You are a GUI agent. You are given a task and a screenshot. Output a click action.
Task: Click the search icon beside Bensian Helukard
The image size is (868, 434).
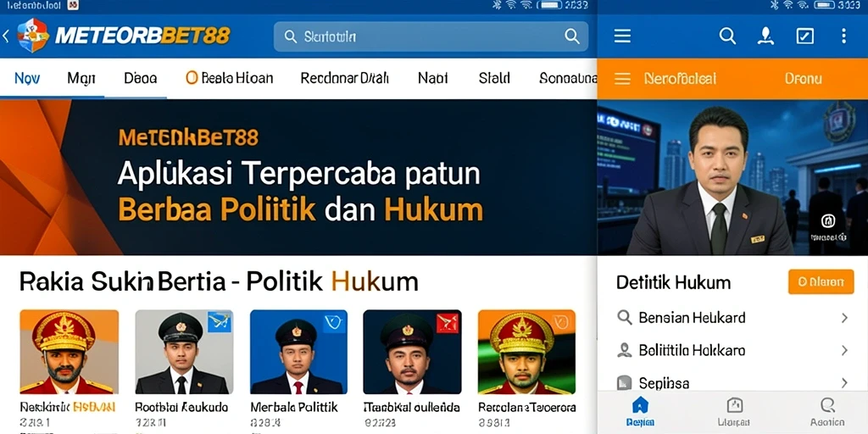625,318
